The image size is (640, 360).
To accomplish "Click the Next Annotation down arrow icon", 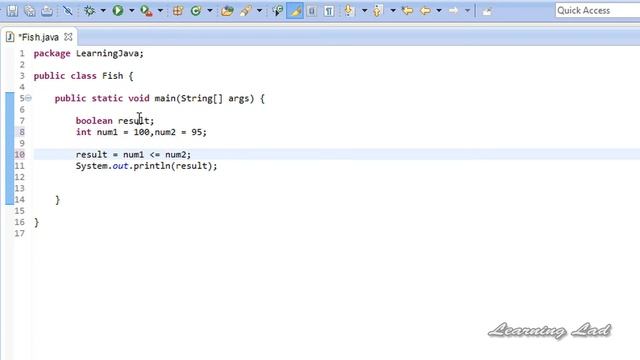I will pos(349,11).
